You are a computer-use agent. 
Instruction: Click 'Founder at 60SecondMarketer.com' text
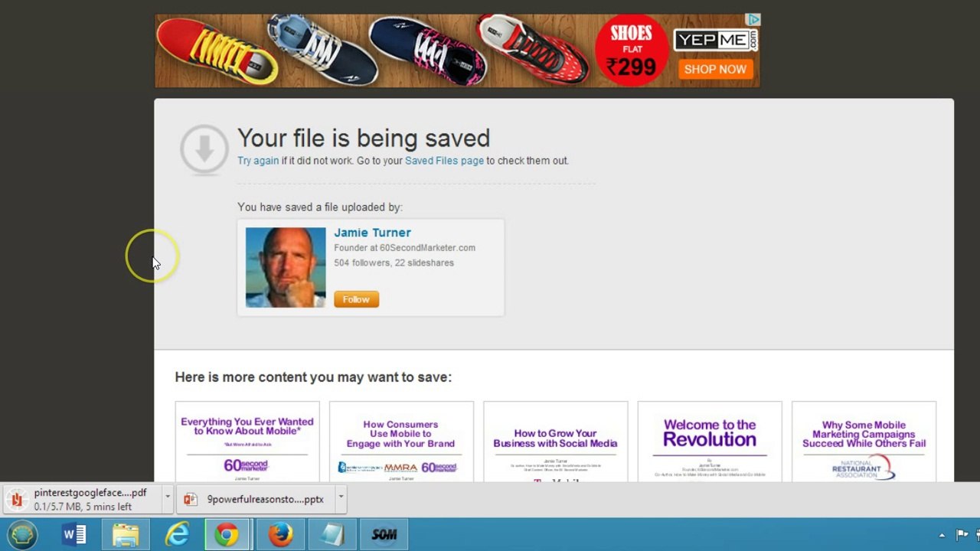coord(404,248)
